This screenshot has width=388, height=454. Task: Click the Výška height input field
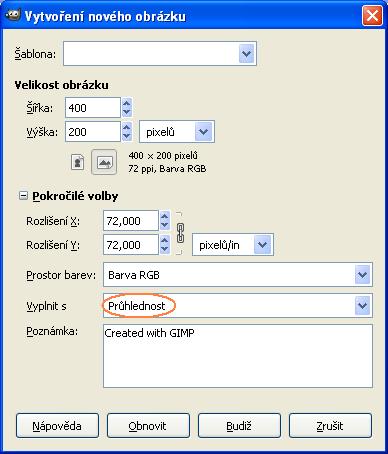93,132
